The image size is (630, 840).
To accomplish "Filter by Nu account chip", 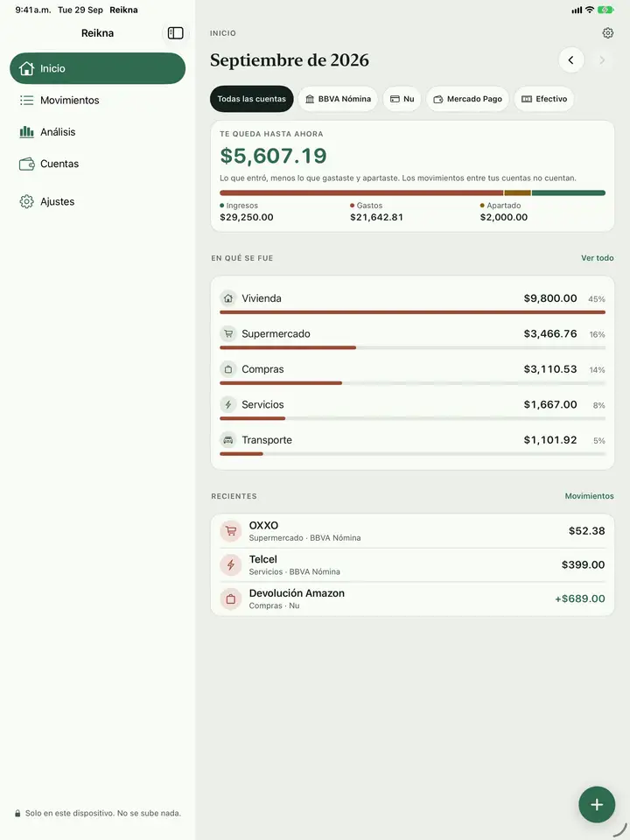I will [402, 99].
